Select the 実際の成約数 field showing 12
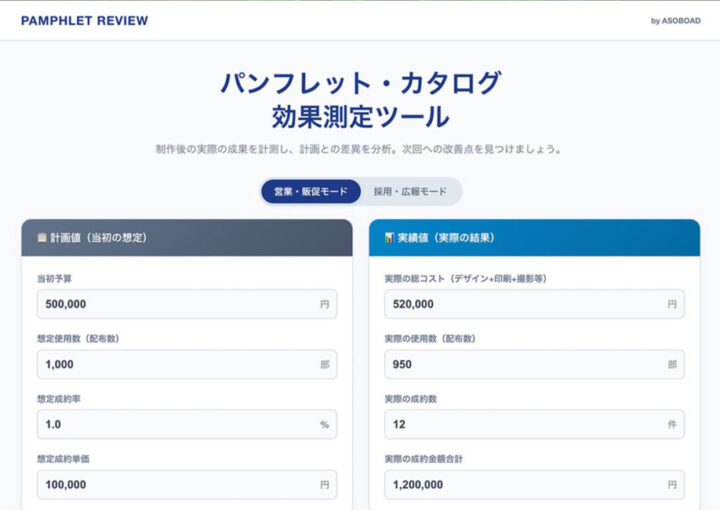 (534, 424)
